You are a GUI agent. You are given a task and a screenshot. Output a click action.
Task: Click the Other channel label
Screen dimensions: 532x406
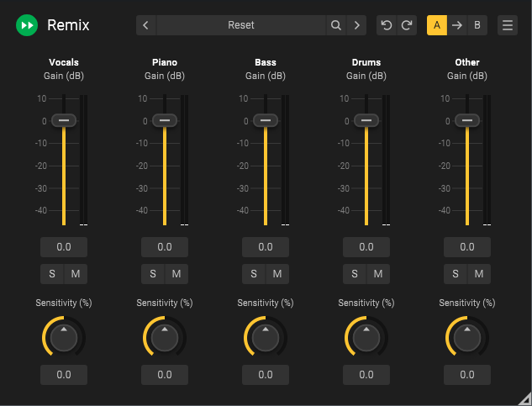pos(467,62)
